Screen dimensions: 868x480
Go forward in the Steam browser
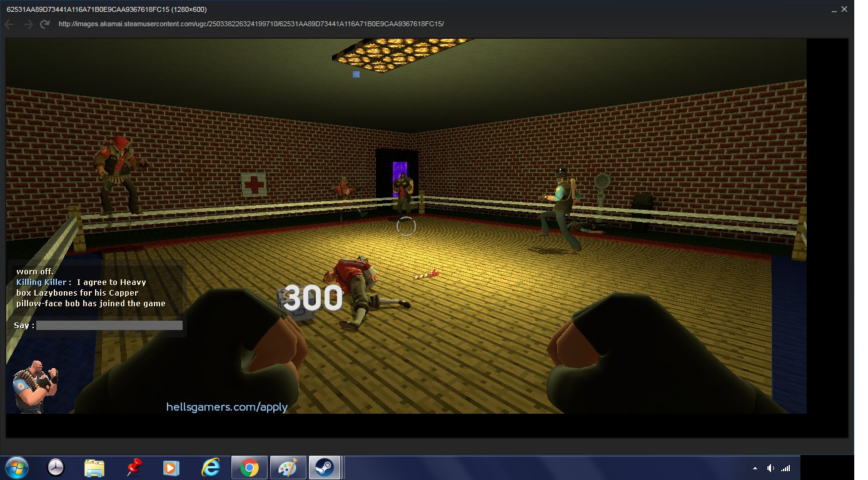point(28,24)
